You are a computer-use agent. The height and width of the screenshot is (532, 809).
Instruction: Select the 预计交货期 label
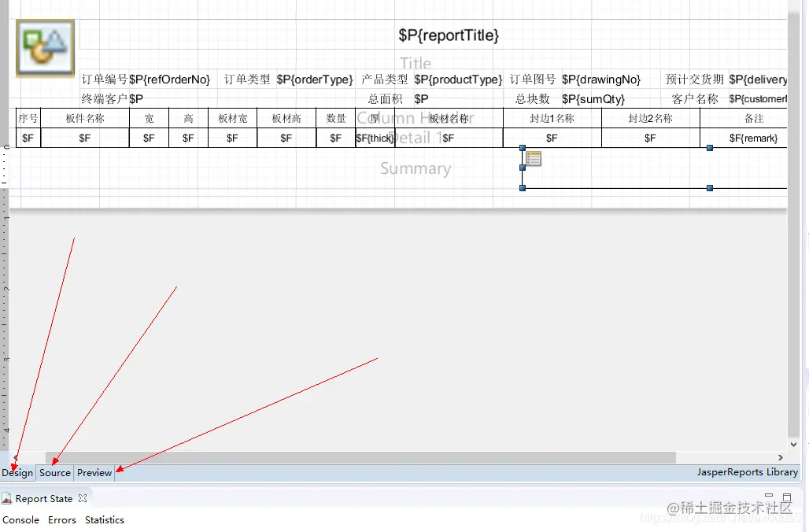click(x=694, y=79)
